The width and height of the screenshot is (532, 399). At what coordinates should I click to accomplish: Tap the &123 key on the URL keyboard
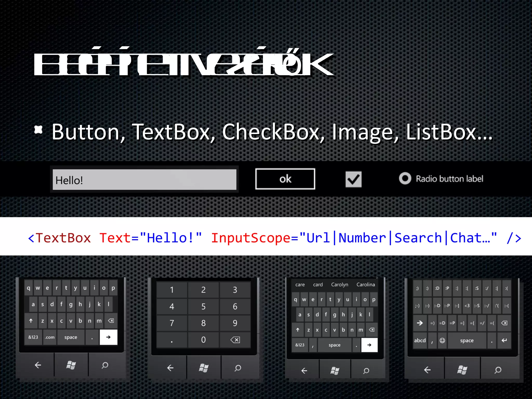coord(33,337)
